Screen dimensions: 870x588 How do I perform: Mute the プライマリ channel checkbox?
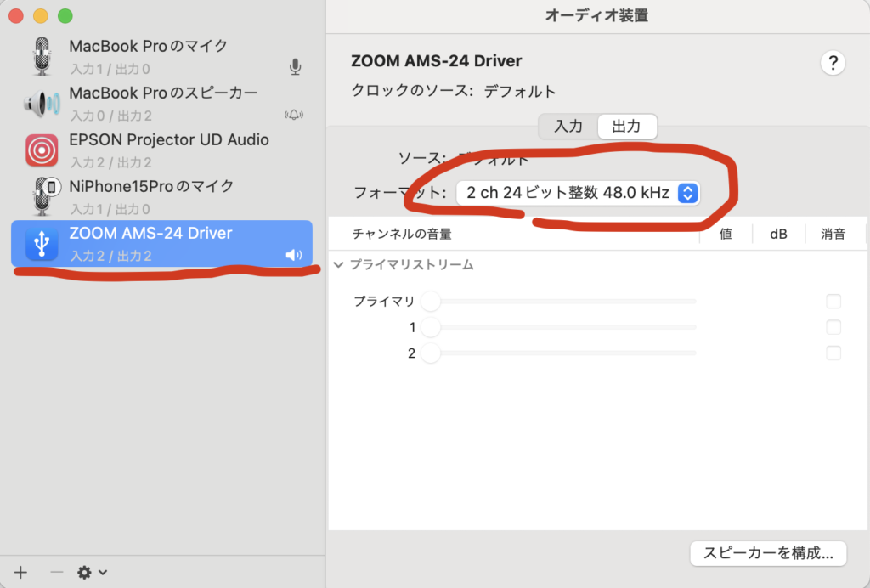pyautogui.click(x=833, y=301)
